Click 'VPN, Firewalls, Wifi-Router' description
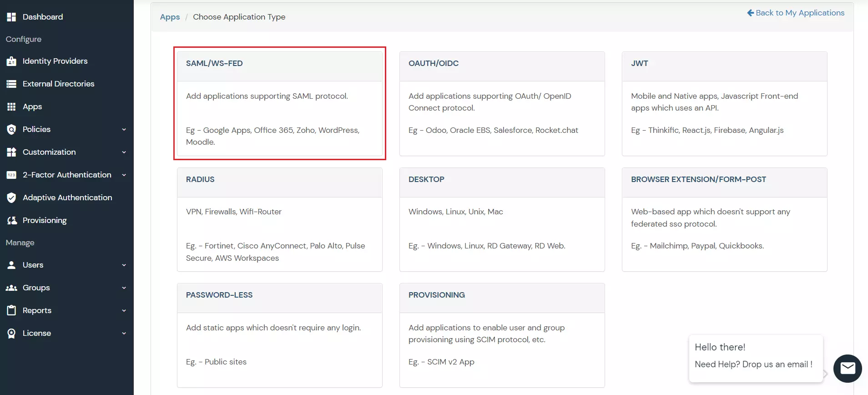The image size is (868, 395). (x=234, y=212)
